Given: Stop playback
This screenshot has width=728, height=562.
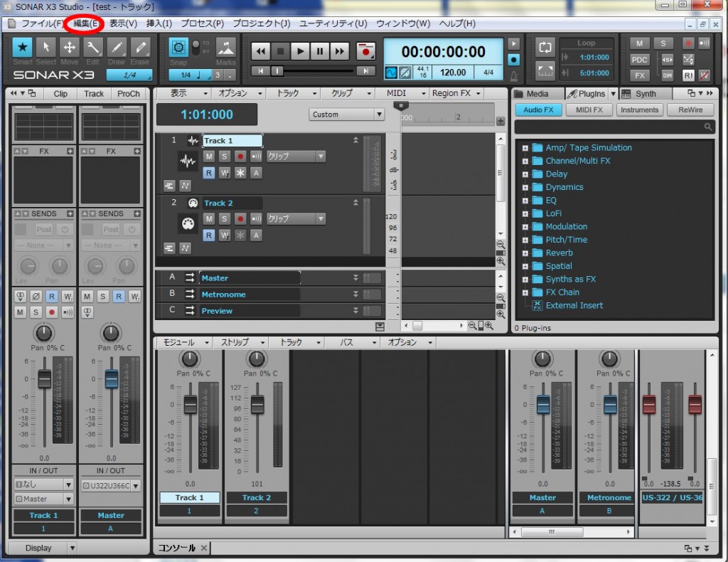Looking at the screenshot, I should 280,51.
